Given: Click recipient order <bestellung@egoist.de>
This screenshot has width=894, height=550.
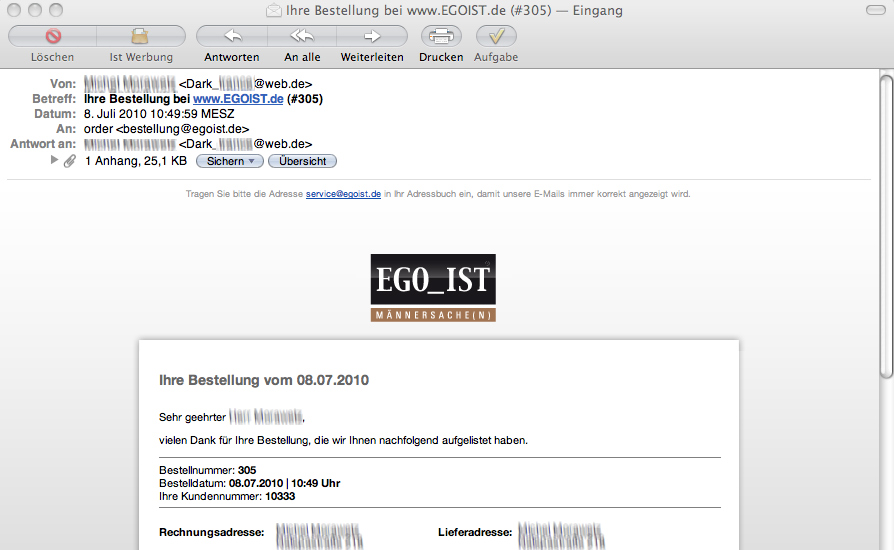Looking at the screenshot, I should (166, 129).
